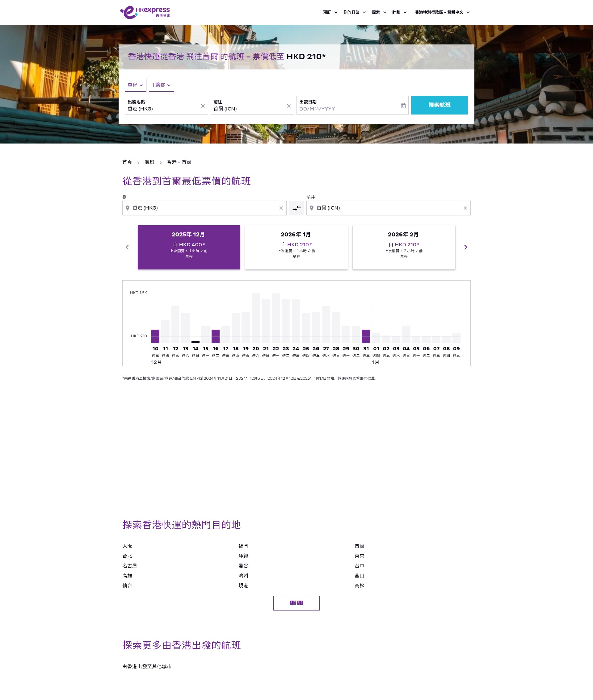Click the December 22 fare bar
This screenshot has width=593, height=700.
click(276, 318)
